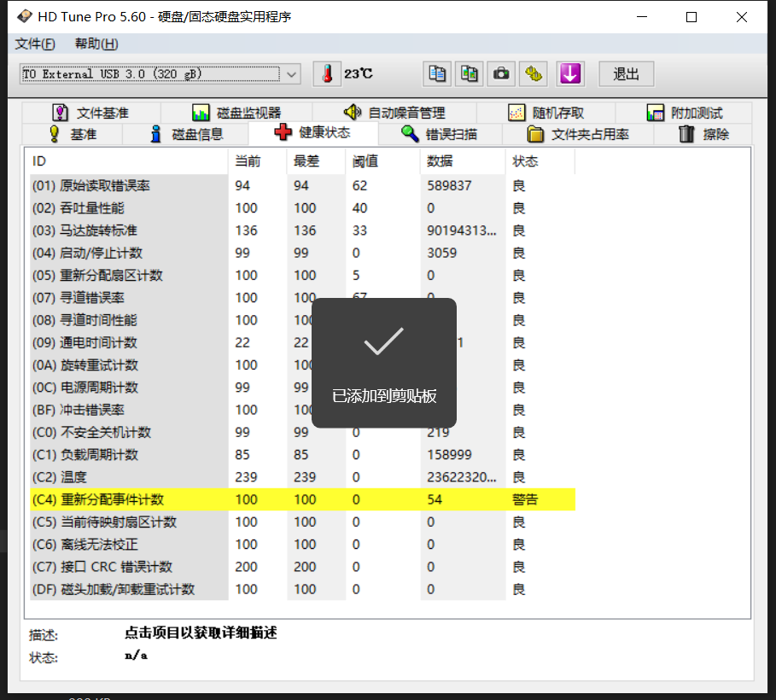Click the copy screenshot to clipboard icon
This screenshot has height=700, width=776.
pyautogui.click(x=470, y=74)
